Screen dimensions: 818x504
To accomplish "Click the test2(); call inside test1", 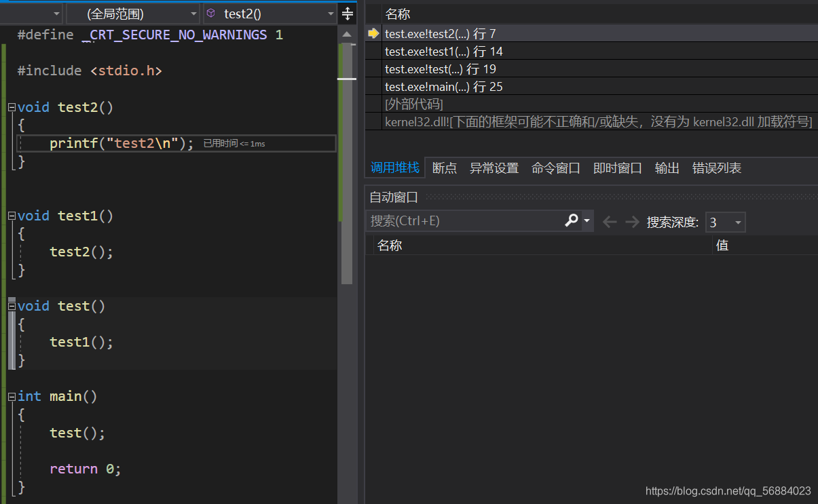I will click(x=81, y=252).
